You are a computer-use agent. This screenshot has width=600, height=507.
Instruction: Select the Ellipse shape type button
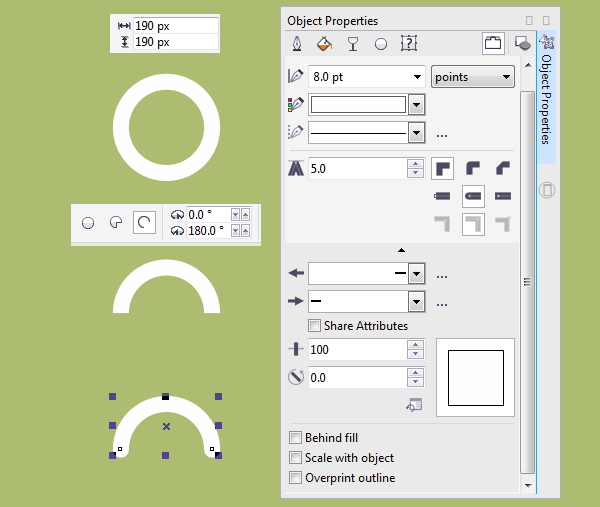click(88, 223)
